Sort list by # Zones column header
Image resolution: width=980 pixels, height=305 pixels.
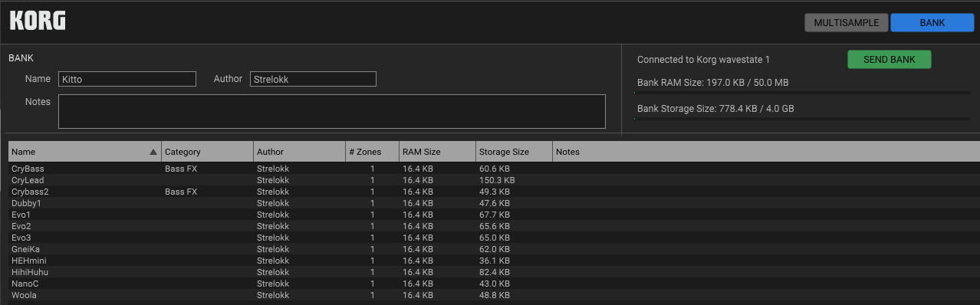[372, 152]
